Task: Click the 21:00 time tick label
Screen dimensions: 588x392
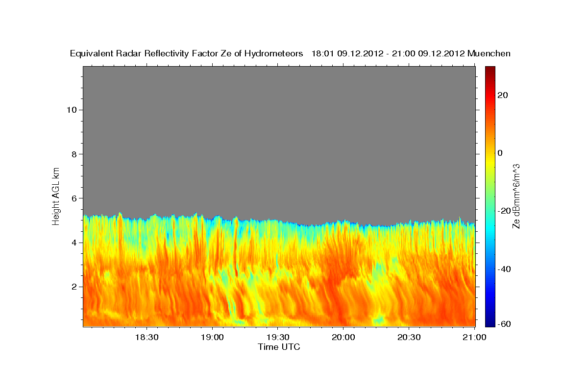Action: 474,337
